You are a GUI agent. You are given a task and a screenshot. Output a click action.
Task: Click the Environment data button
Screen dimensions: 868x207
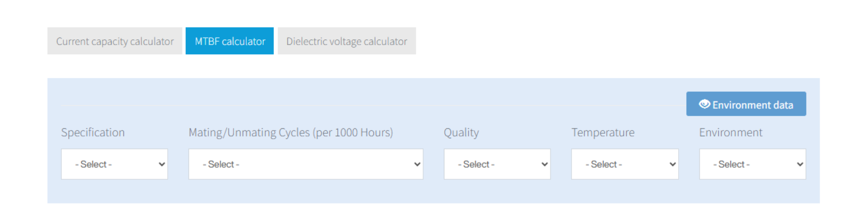[x=752, y=104]
